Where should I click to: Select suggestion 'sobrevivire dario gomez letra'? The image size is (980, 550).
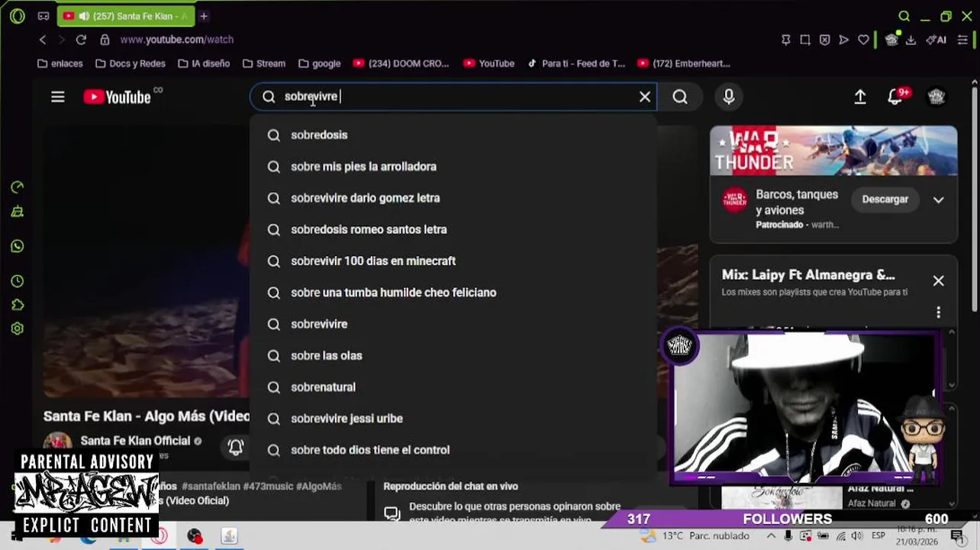click(x=453, y=198)
